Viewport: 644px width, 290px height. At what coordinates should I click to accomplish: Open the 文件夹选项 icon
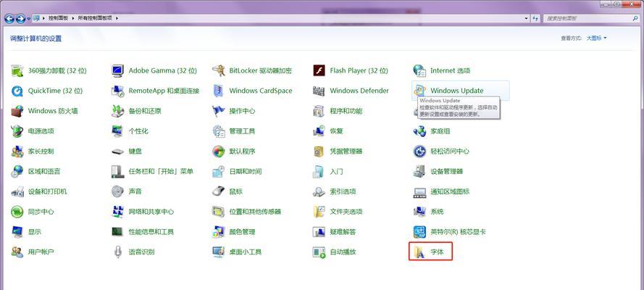pos(319,212)
